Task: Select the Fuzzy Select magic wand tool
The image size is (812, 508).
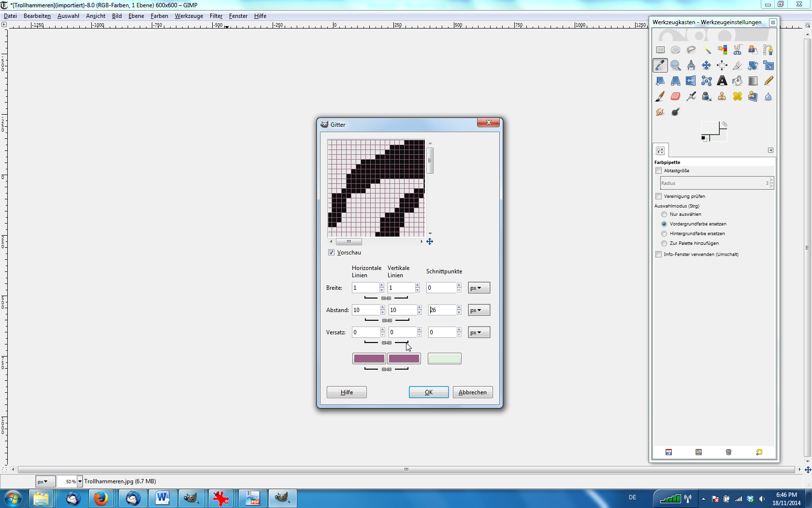Action: pos(707,50)
